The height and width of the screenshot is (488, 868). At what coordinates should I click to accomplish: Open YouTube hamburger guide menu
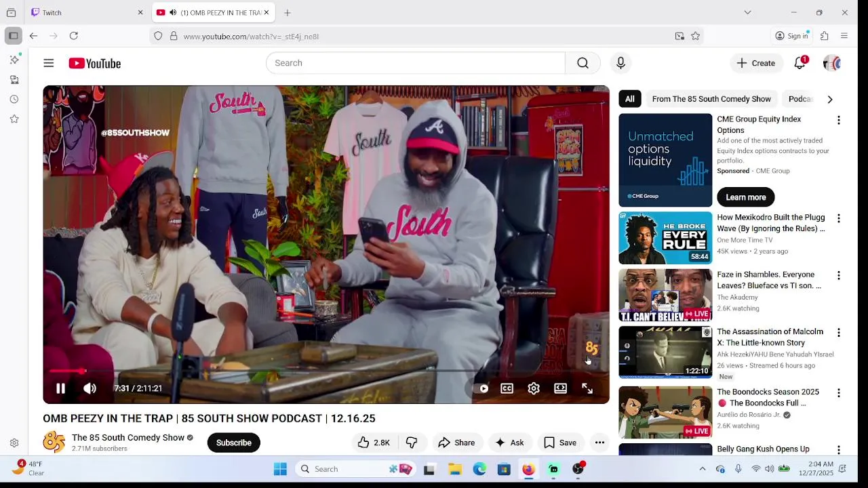[x=49, y=63]
